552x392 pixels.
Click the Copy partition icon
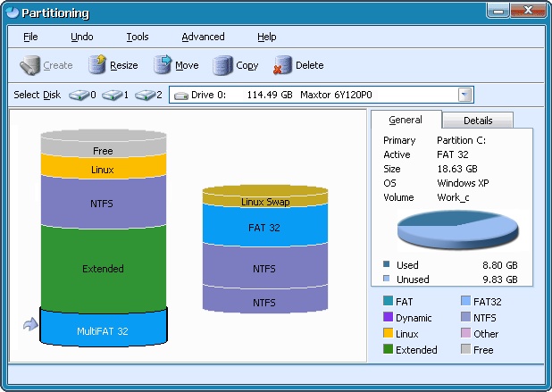coord(222,65)
